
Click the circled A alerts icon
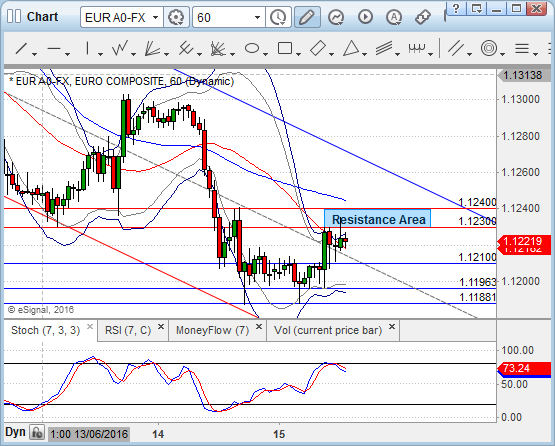394,17
